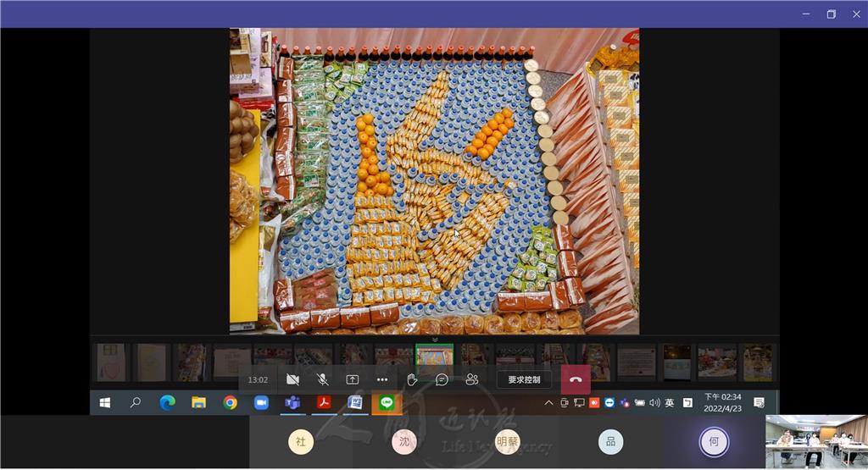868x470 pixels.
Task: Switch to Microsoft Teams in the taskbar
Action: [292, 403]
